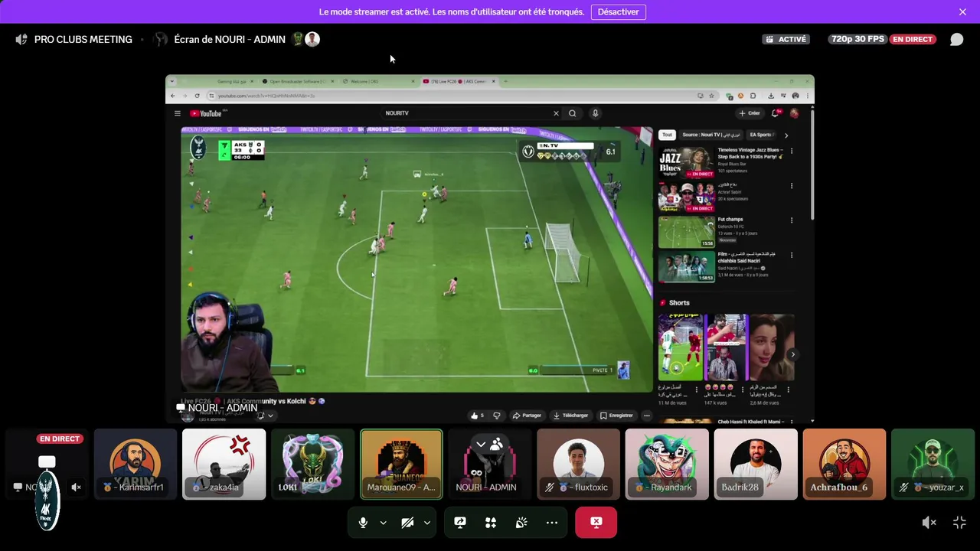Image resolution: width=980 pixels, height=551 pixels.
Task: Clear YouTube search with X icon
Action: [x=556, y=113]
